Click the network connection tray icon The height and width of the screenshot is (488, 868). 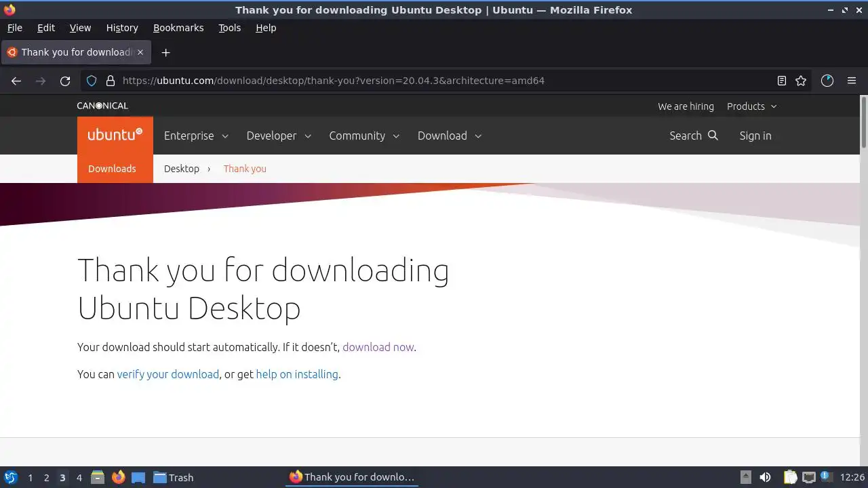pyautogui.click(x=808, y=477)
